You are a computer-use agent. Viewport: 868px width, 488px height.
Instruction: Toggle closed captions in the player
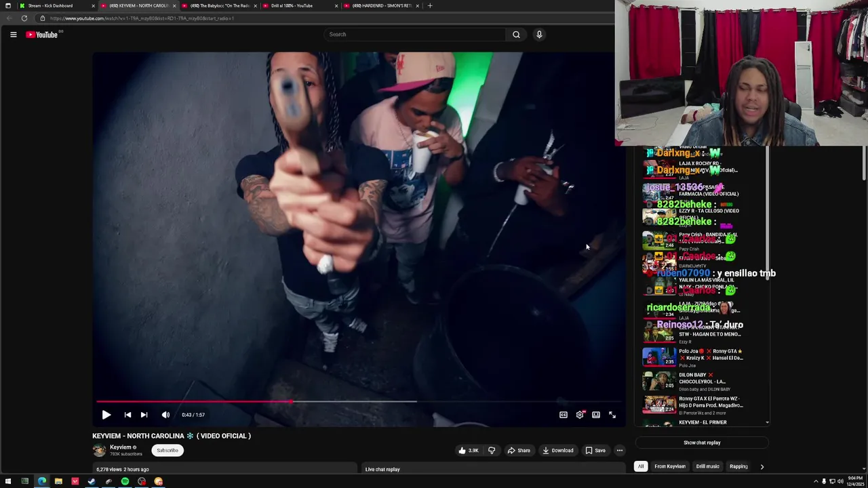(x=563, y=415)
